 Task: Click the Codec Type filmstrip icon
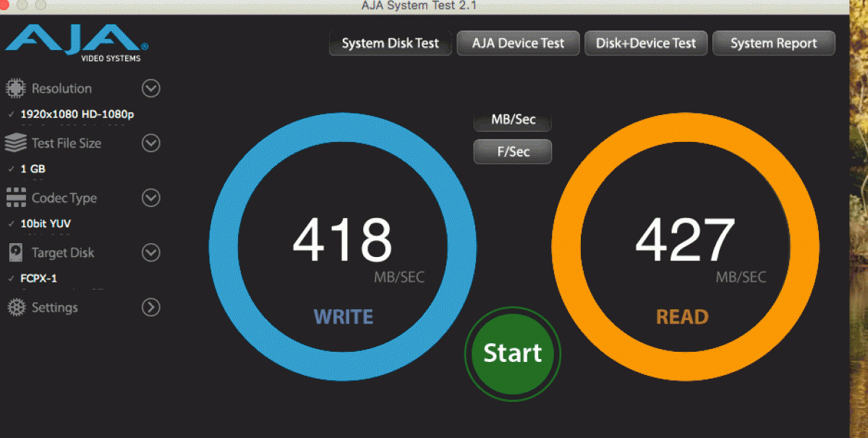[16, 198]
